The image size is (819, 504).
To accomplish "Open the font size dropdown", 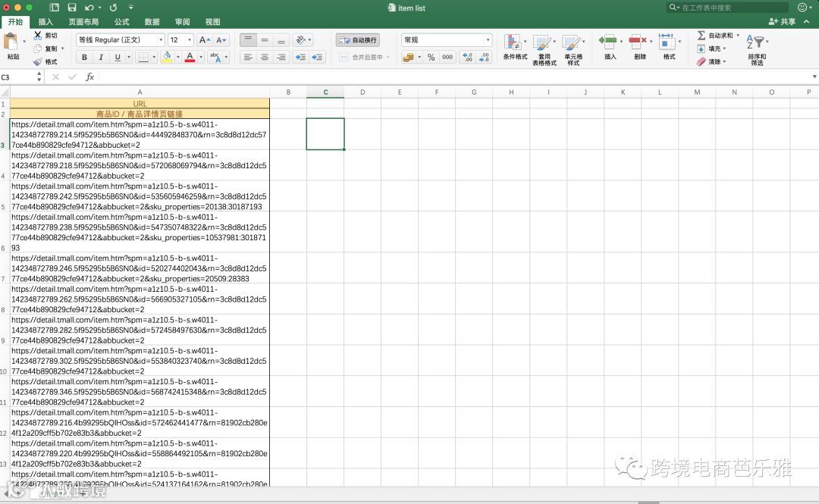I will click(190, 39).
